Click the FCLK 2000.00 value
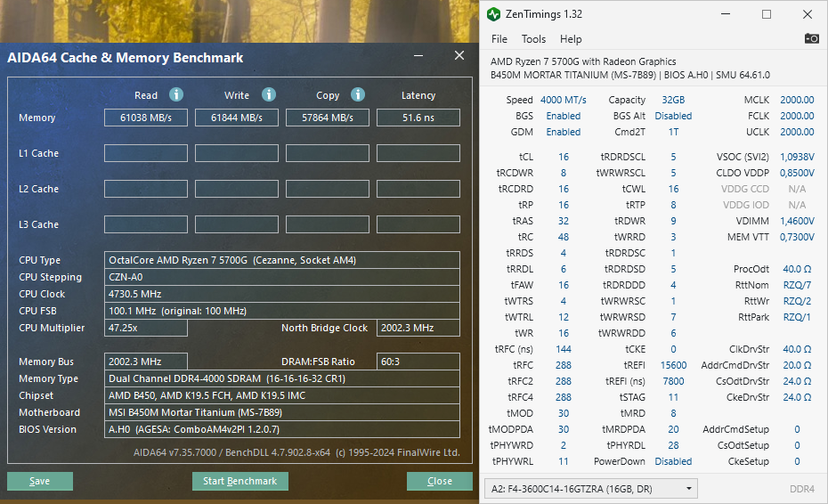 click(x=797, y=116)
